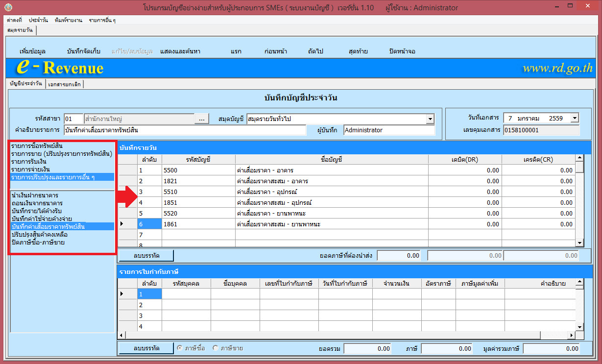602x364 pixels.
Task: Select ปรับปรุงสินค้าคงเหลือ in the list
Action: tap(61, 234)
